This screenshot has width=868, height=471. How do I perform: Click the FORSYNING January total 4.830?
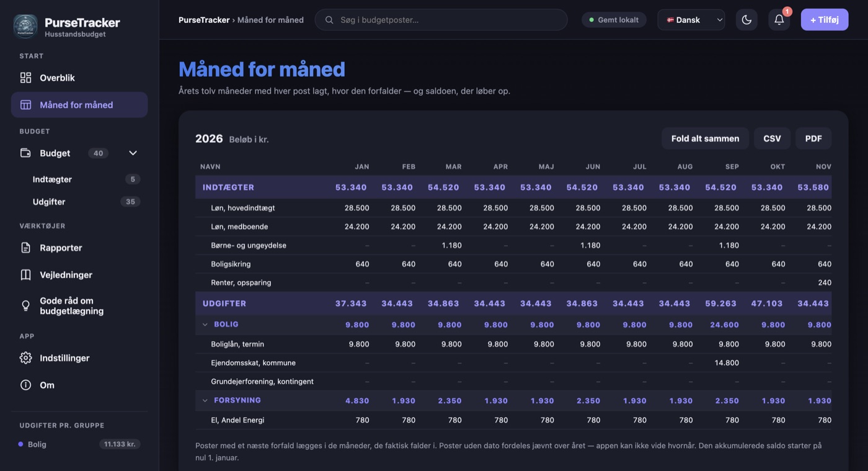point(357,401)
